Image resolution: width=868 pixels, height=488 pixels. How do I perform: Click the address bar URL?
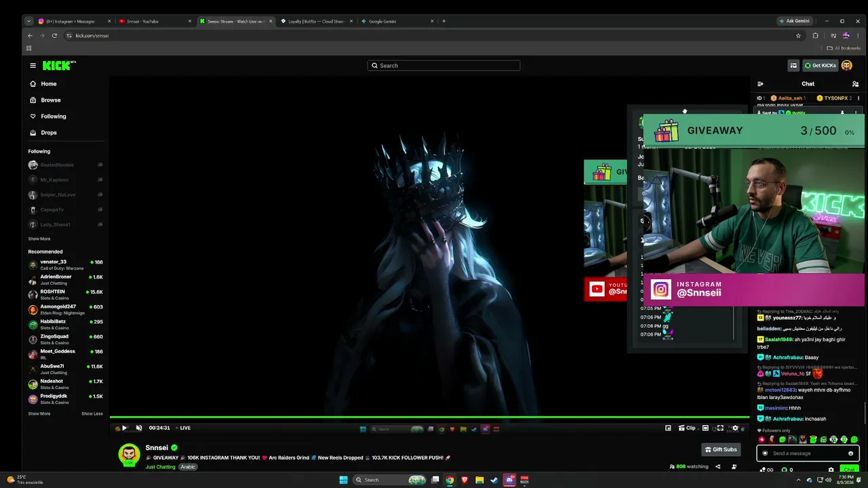click(x=92, y=36)
